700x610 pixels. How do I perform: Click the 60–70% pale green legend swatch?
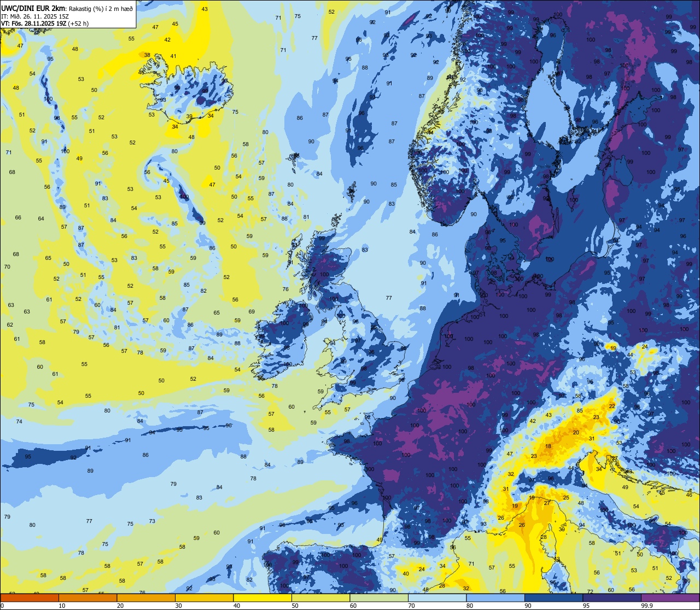point(379,597)
